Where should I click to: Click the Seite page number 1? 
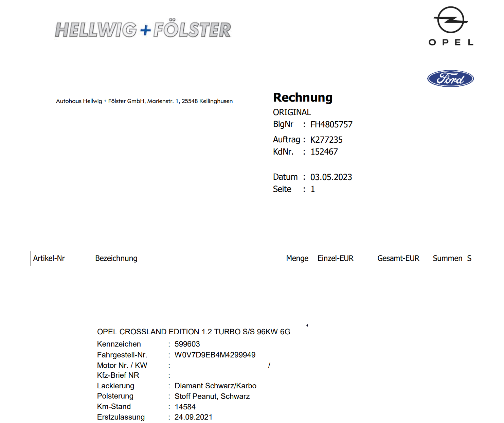313,189
